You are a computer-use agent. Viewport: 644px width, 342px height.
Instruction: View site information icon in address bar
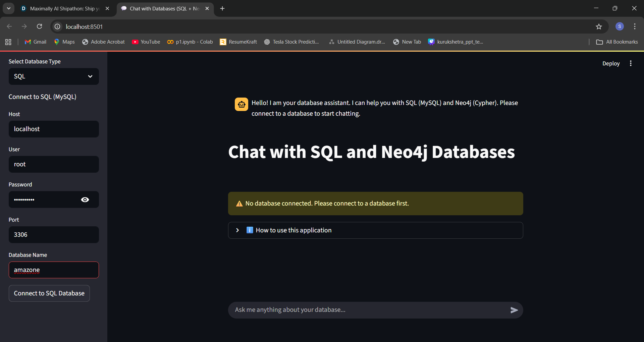click(x=58, y=26)
